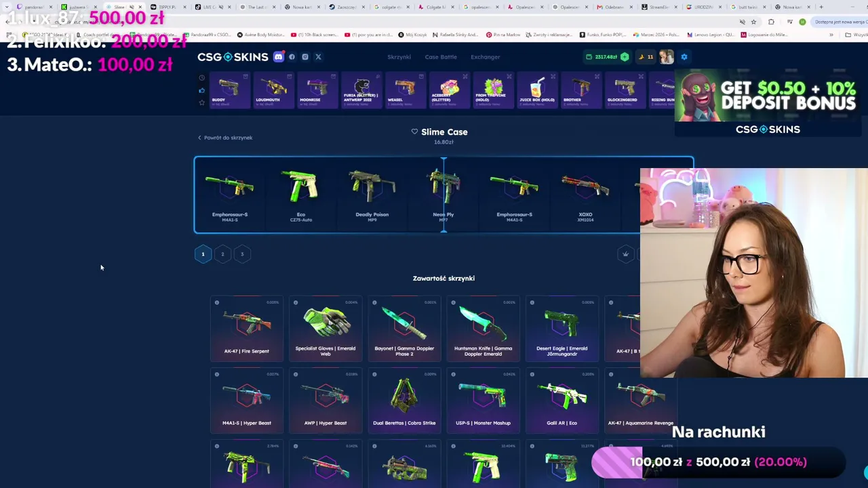Open the CSG Skins Discord link
The width and height of the screenshot is (868, 488).
278,57
